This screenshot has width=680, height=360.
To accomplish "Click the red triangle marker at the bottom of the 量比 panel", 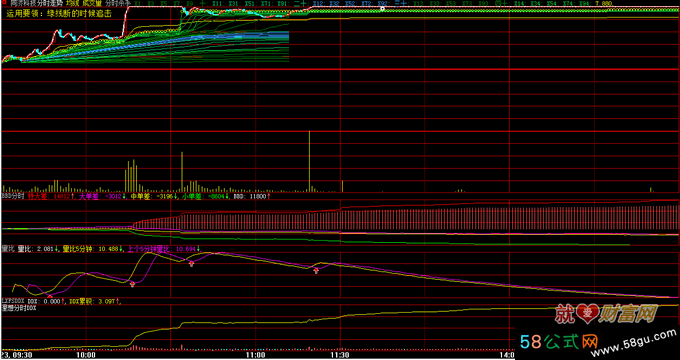I will click(49, 296).
